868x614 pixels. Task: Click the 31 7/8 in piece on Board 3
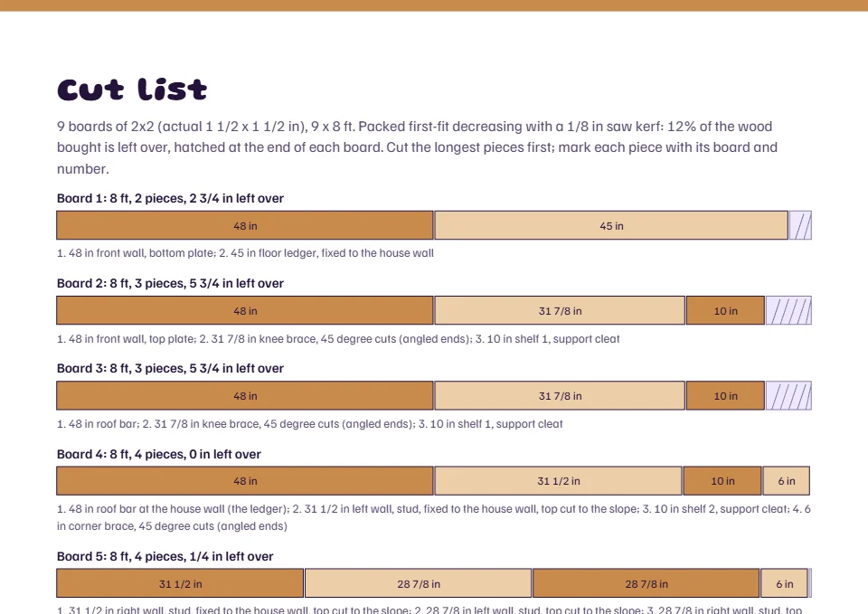pos(560,396)
